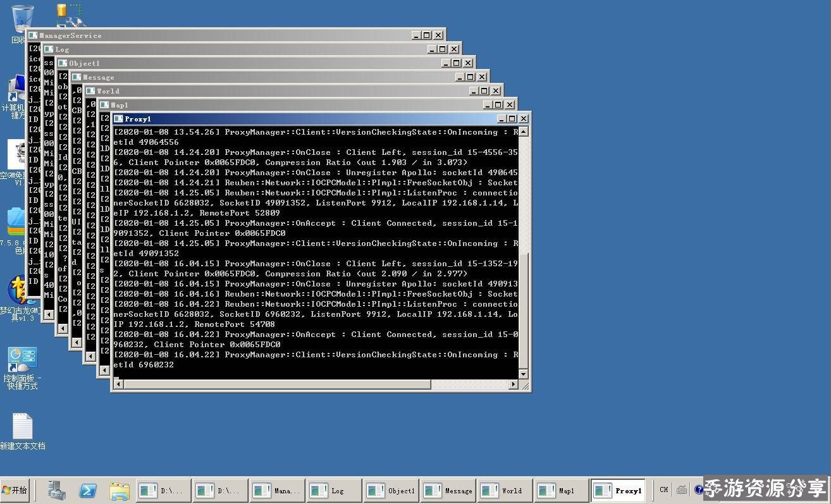
Task: Click the CH language indicator
Action: (663, 489)
